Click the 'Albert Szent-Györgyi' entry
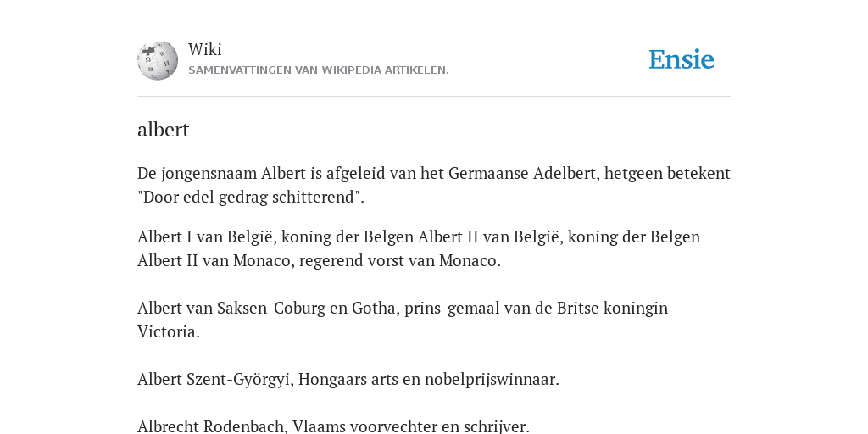Viewport: 868px width, 434px height. 348,380
